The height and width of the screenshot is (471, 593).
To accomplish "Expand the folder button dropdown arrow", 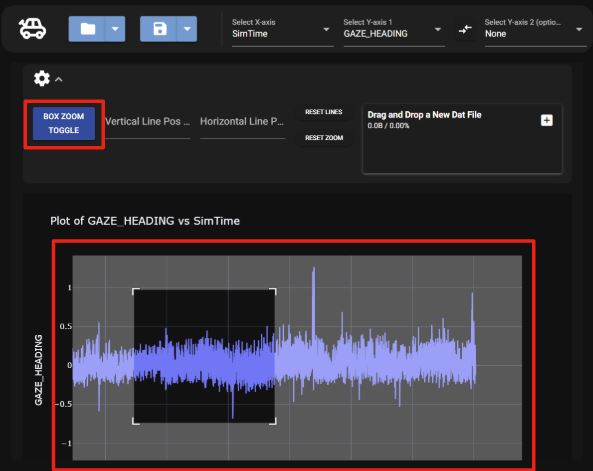I will (x=115, y=29).
